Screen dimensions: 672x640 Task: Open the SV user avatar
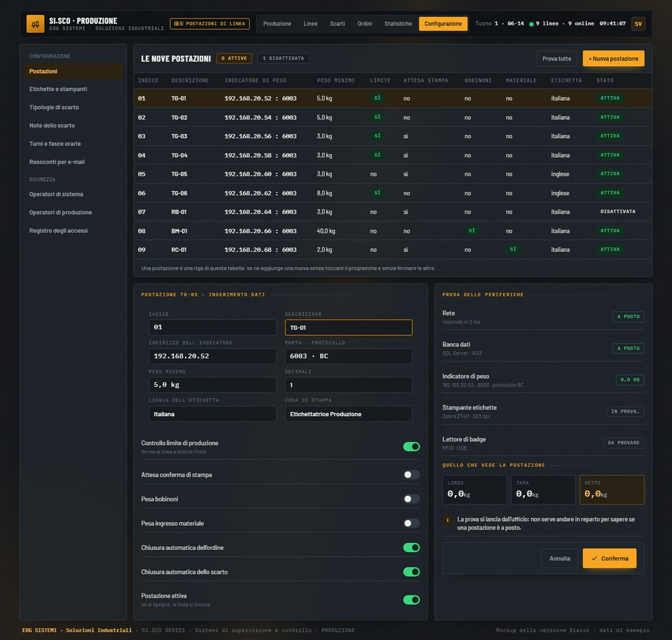point(638,24)
